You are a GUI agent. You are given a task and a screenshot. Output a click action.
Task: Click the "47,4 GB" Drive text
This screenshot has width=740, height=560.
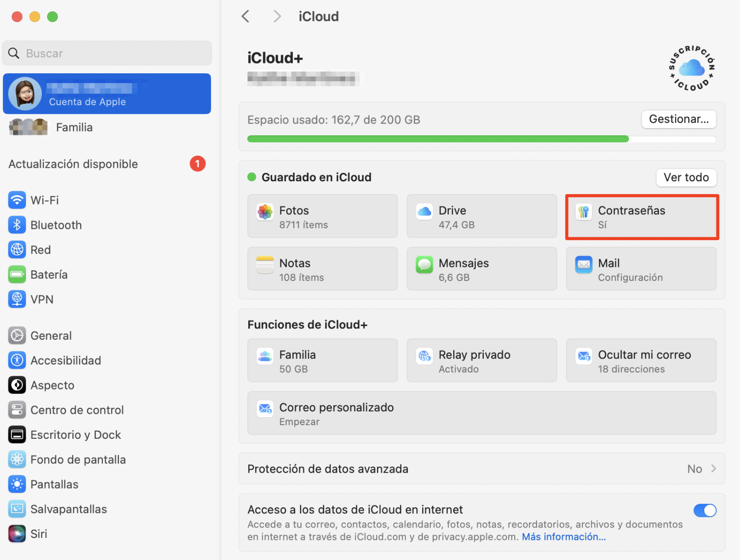point(457,225)
